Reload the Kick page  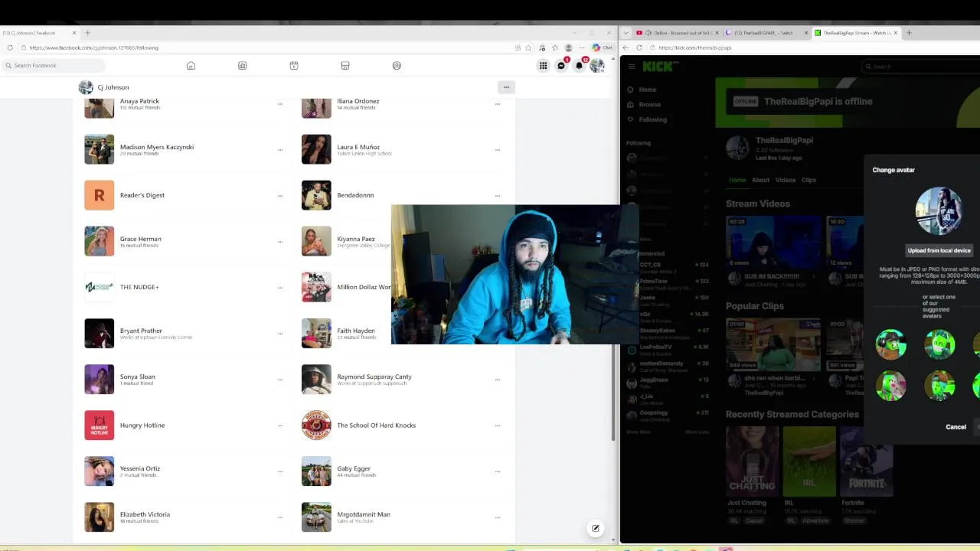(639, 47)
